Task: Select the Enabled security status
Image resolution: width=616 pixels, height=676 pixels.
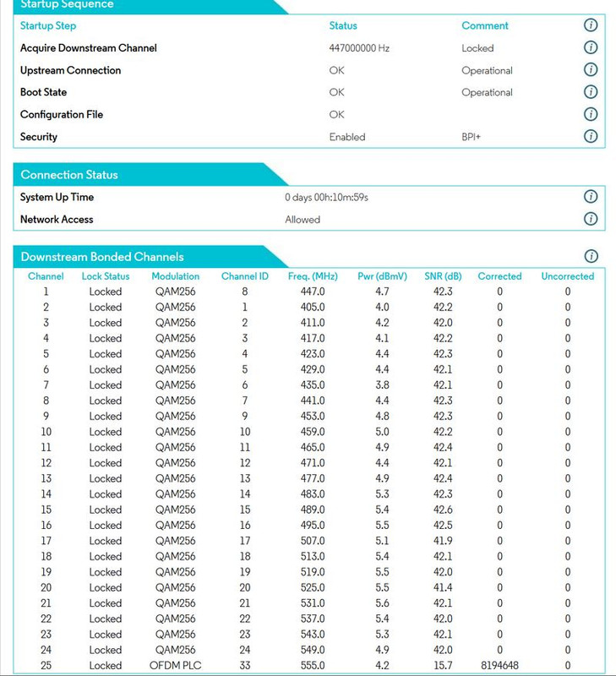Action: tap(347, 137)
